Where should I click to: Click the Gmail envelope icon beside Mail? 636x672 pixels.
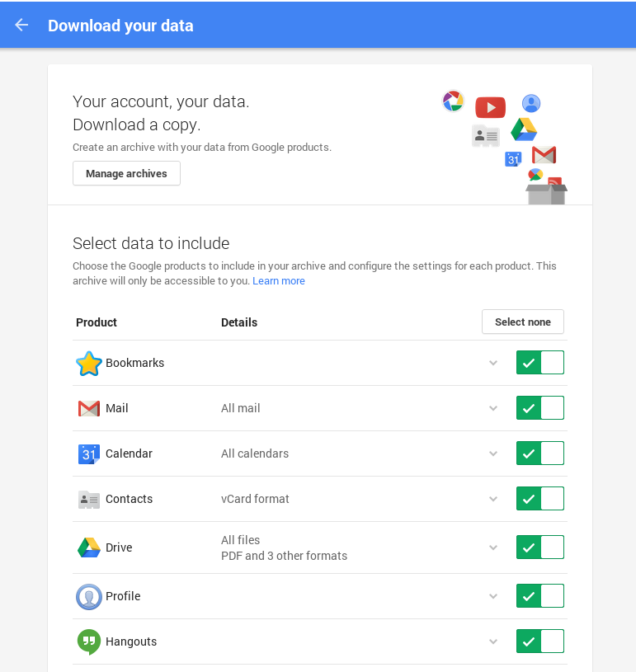click(88, 409)
